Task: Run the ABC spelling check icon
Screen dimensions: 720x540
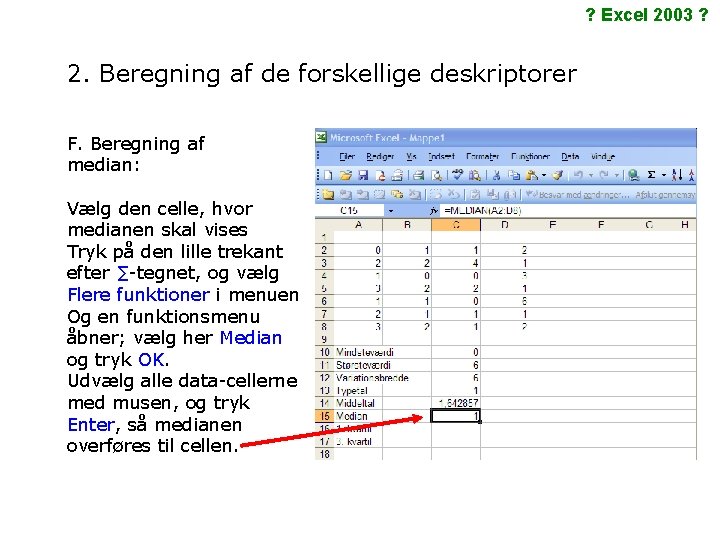Action: (457, 174)
